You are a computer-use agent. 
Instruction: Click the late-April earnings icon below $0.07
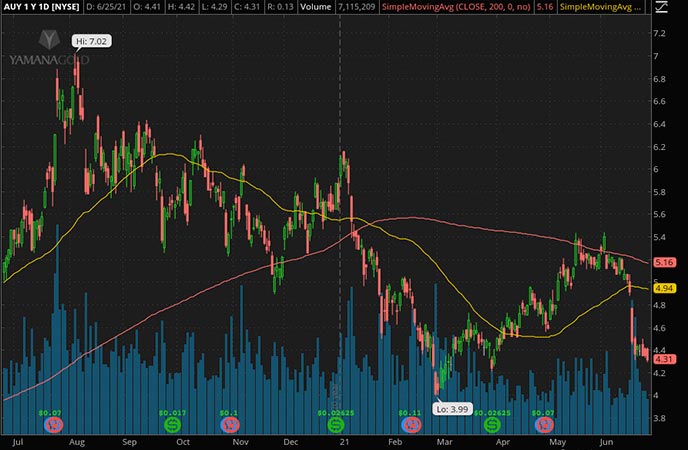point(545,425)
